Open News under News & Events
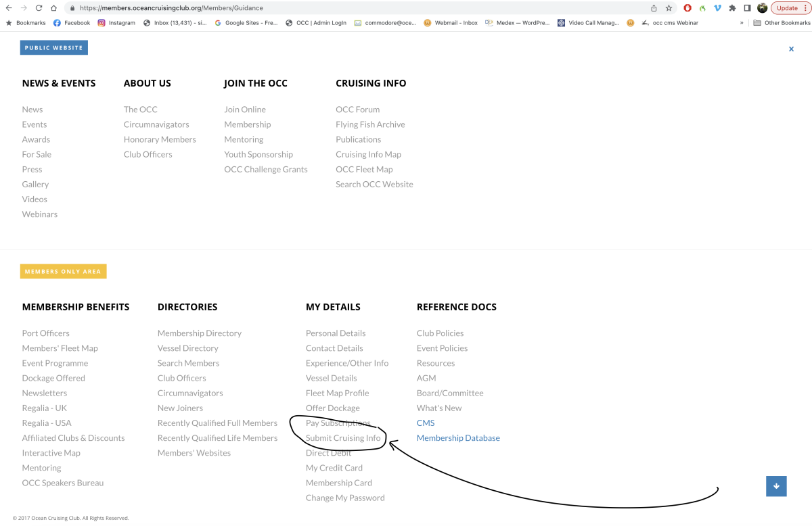 [32, 110]
